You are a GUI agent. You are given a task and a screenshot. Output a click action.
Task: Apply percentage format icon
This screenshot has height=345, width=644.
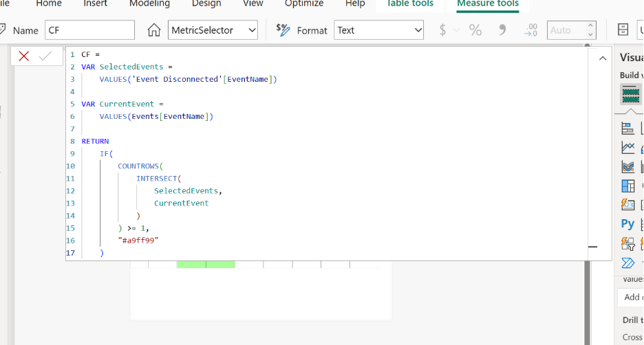pyautogui.click(x=475, y=30)
